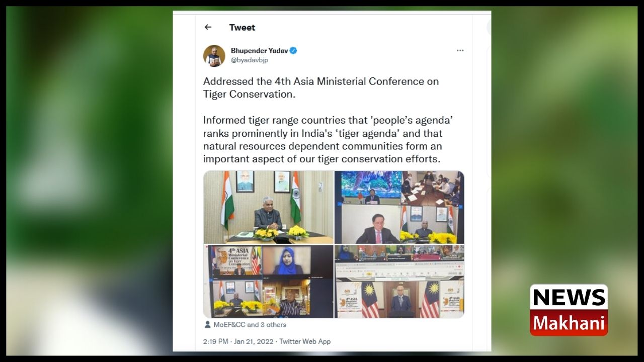Screen dimensions: 644x362
Task: Open the three-dot more options menu
Action: [x=460, y=51]
